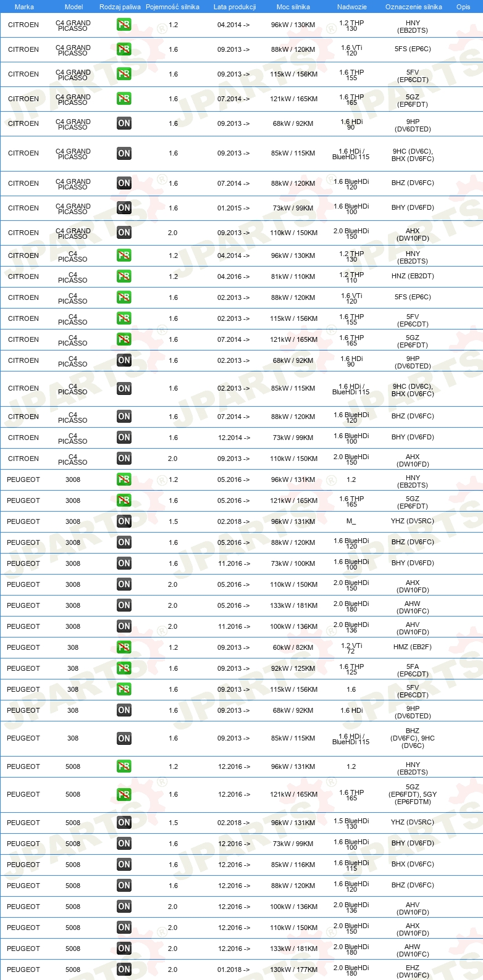Click the '92kW / 125KM' power cell
Viewport: 483px width, 980px height.
click(293, 668)
